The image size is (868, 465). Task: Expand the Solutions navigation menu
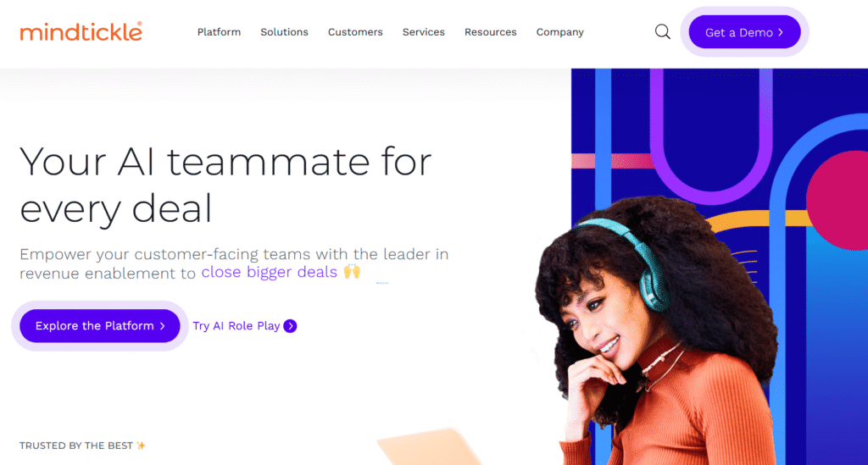click(x=285, y=32)
